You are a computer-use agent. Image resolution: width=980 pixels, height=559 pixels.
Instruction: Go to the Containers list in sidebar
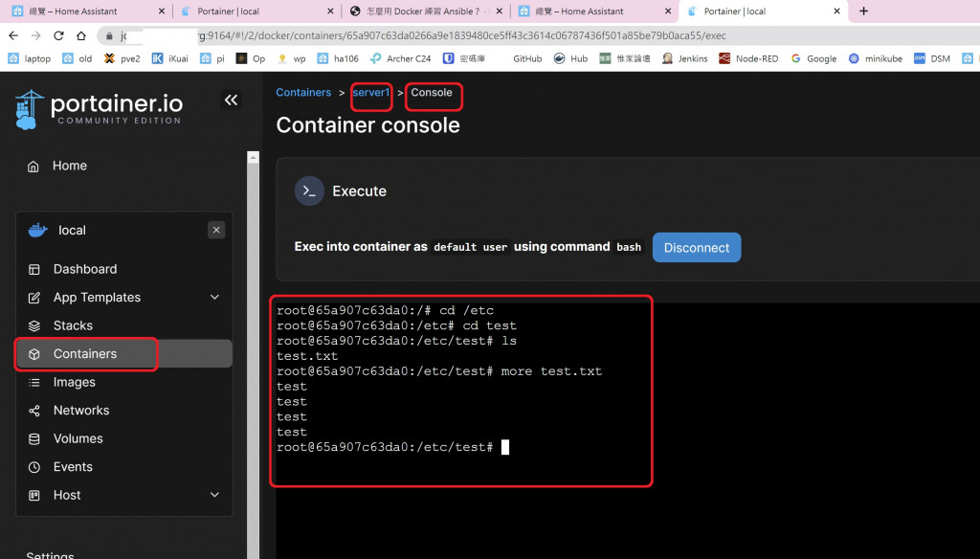tap(123, 354)
